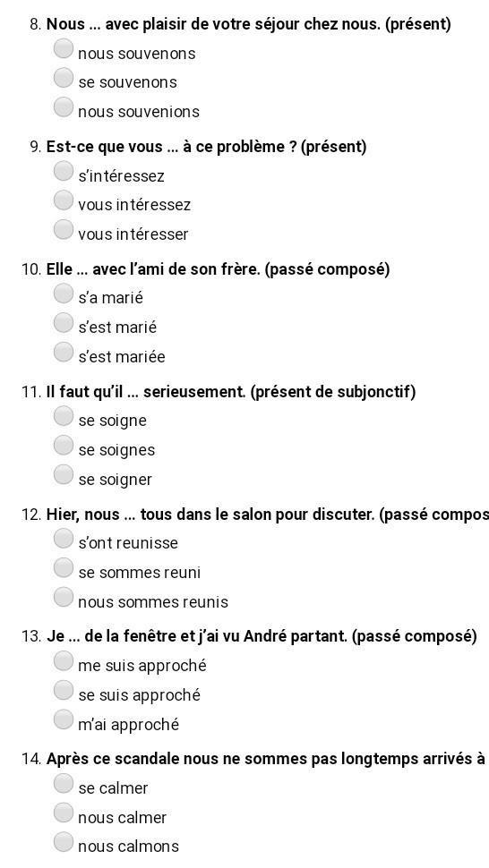This screenshot has width=489, height=868.
Task: Select 'se soigne' for question 11
Action: pyautogui.click(x=64, y=416)
